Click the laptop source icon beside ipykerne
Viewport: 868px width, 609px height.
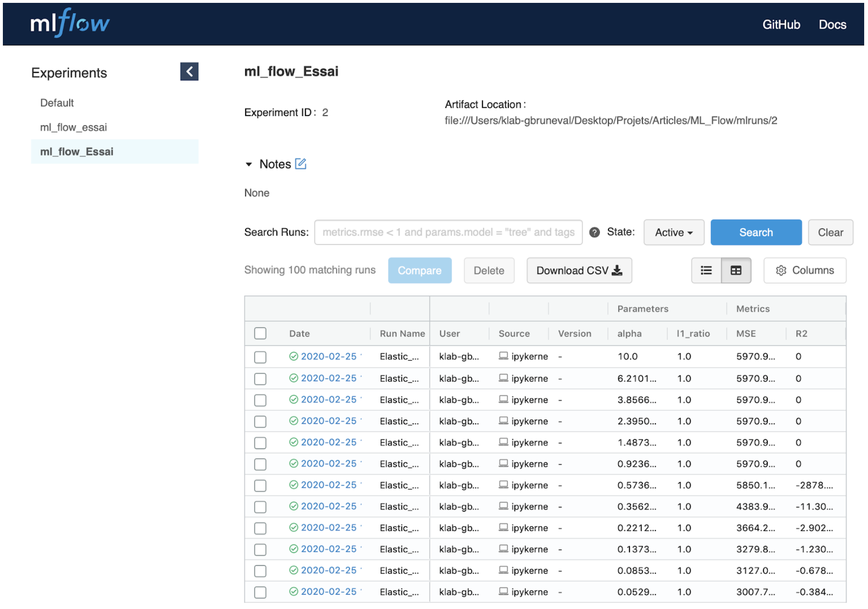(504, 356)
